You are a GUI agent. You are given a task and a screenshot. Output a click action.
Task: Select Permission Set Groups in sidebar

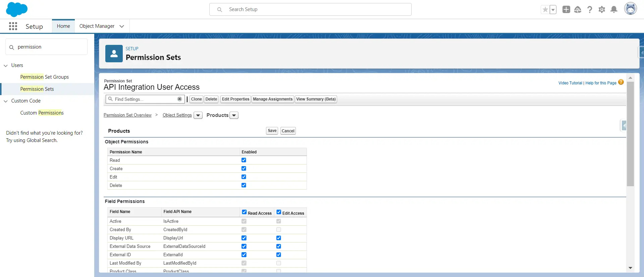click(44, 77)
